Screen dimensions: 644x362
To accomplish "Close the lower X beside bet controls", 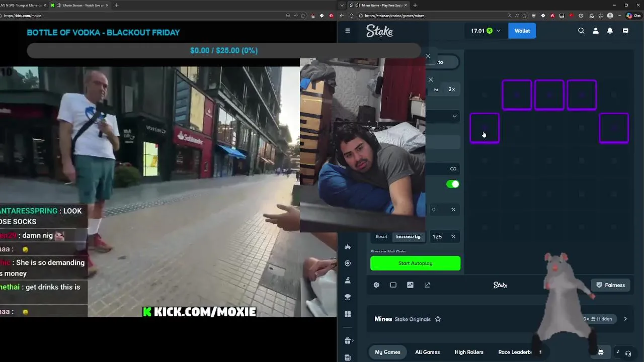I will [431, 79].
